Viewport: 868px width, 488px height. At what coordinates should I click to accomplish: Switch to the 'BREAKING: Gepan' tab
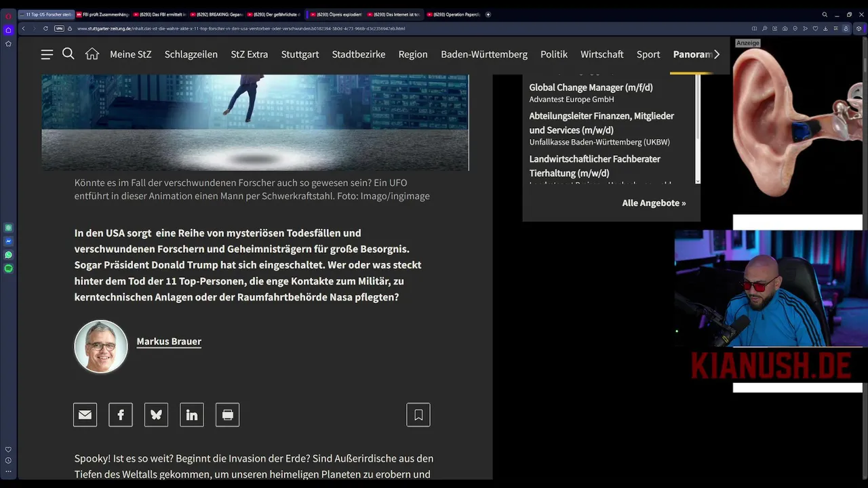[x=217, y=14]
